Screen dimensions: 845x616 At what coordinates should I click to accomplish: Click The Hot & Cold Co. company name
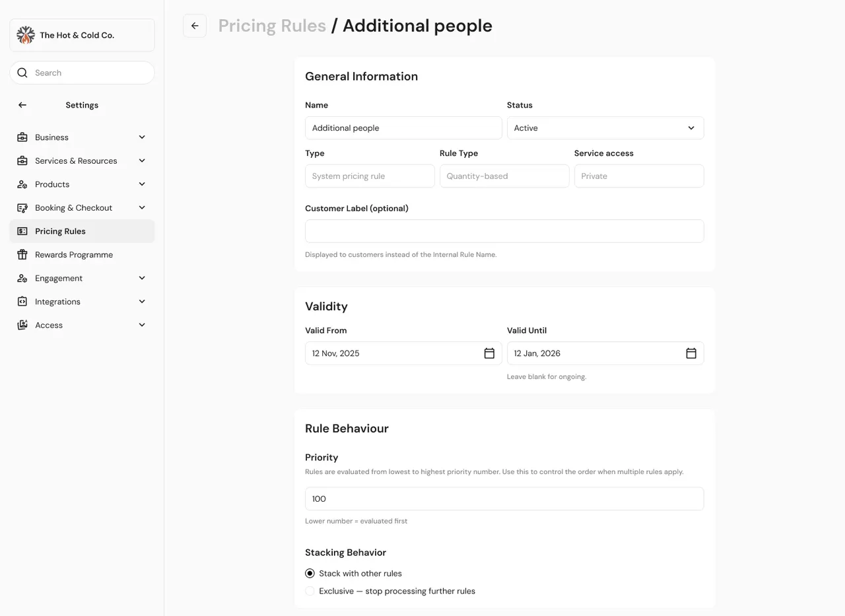coord(77,35)
